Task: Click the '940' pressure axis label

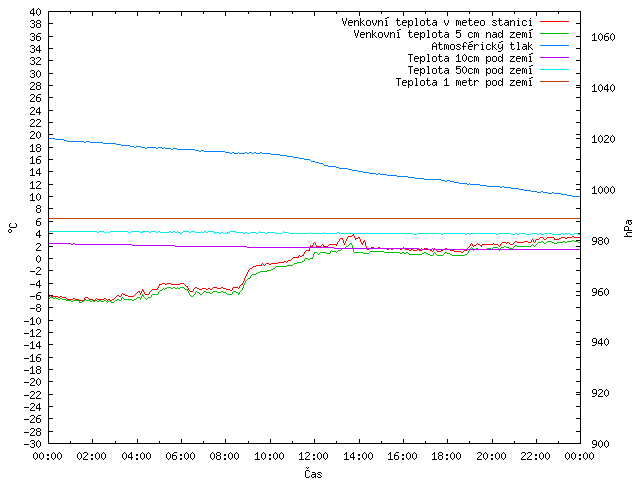Action: click(x=600, y=342)
